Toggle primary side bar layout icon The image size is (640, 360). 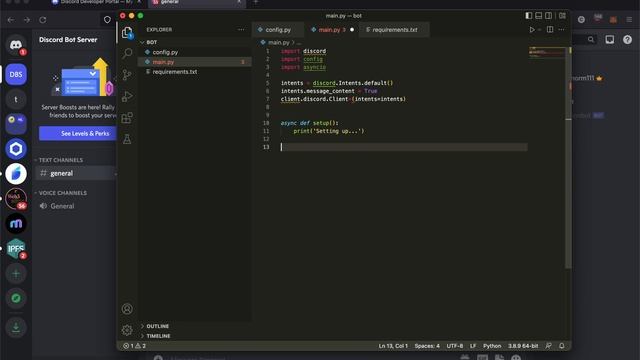point(529,16)
